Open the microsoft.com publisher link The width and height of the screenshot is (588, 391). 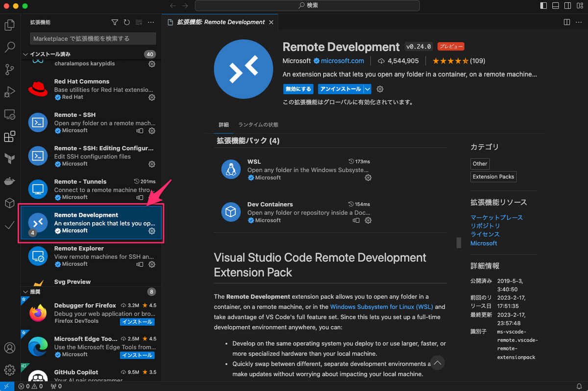(343, 61)
